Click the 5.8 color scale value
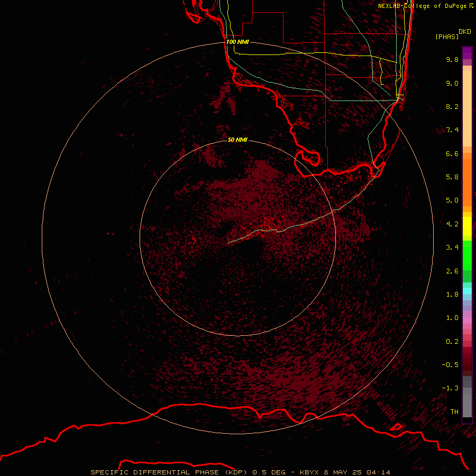The width and height of the screenshot is (476, 476). point(452,177)
